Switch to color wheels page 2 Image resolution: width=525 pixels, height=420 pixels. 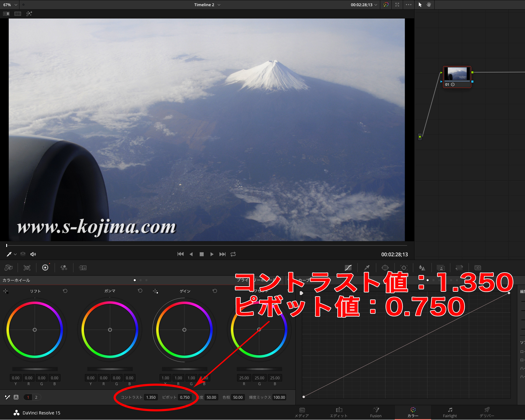(x=36, y=397)
